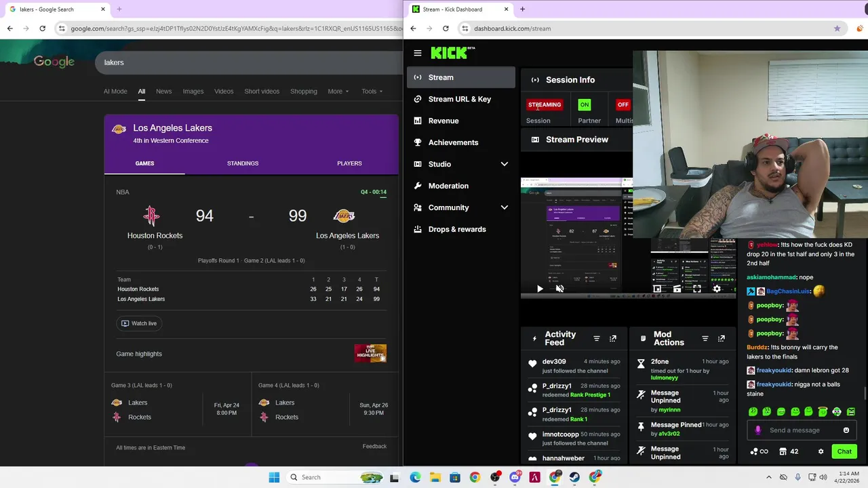Click Feedback link under game card
The image size is (868, 488).
(374, 446)
